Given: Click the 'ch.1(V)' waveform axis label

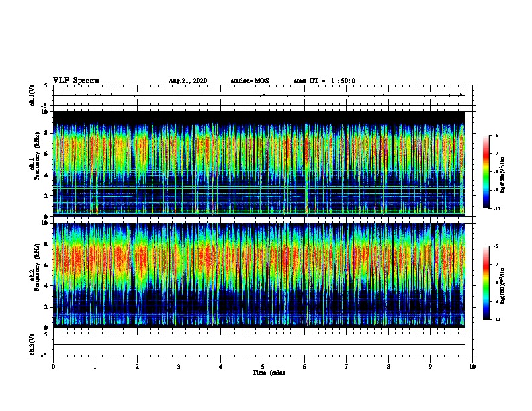Looking at the screenshot, I should tap(32, 95).
